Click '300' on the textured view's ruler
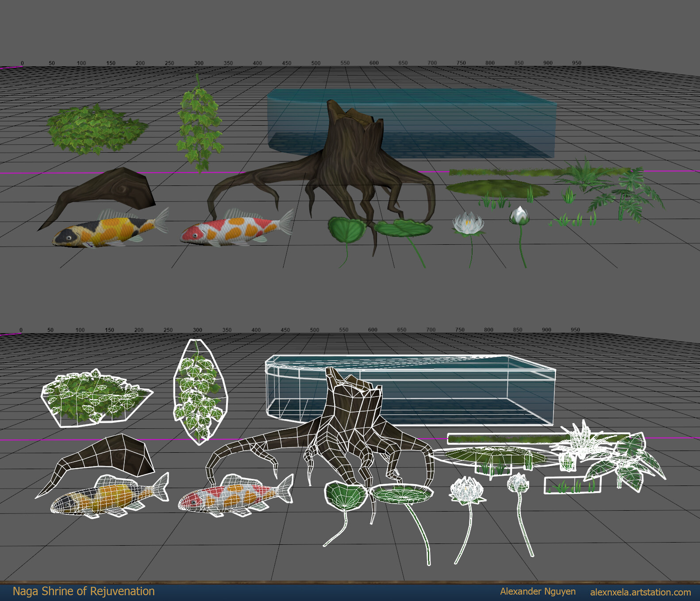Screen dimensions: 700x601 pos(199,63)
